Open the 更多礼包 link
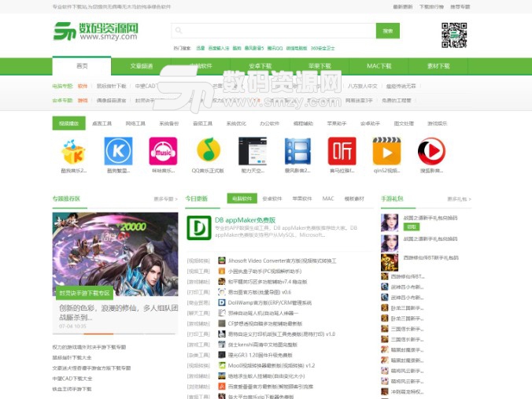The height and width of the screenshot is (399, 532). point(459,199)
